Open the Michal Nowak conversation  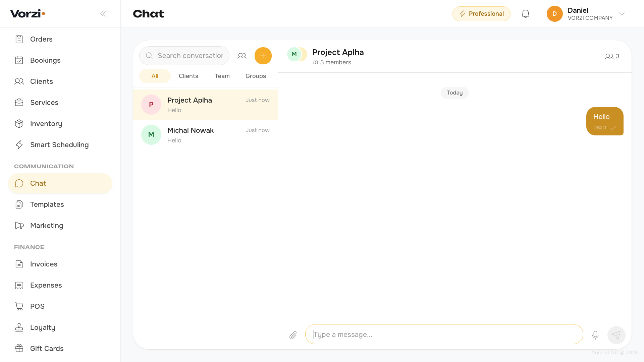pos(205,135)
